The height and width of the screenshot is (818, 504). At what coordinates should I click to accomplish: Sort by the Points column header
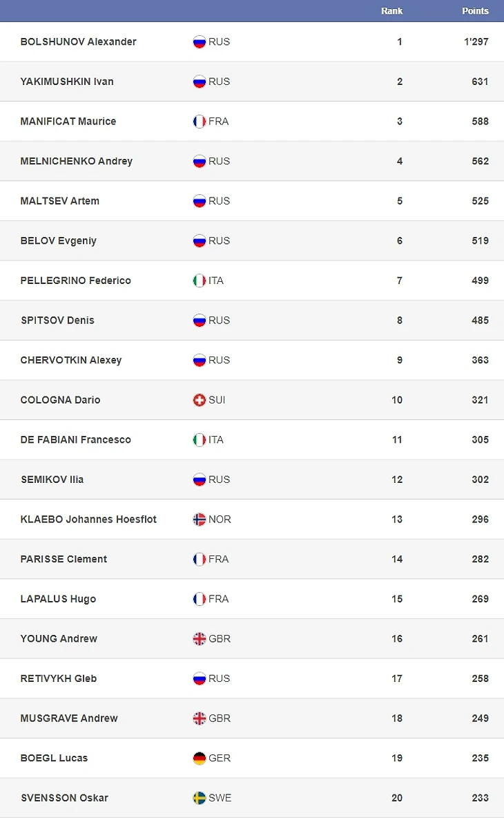point(475,11)
